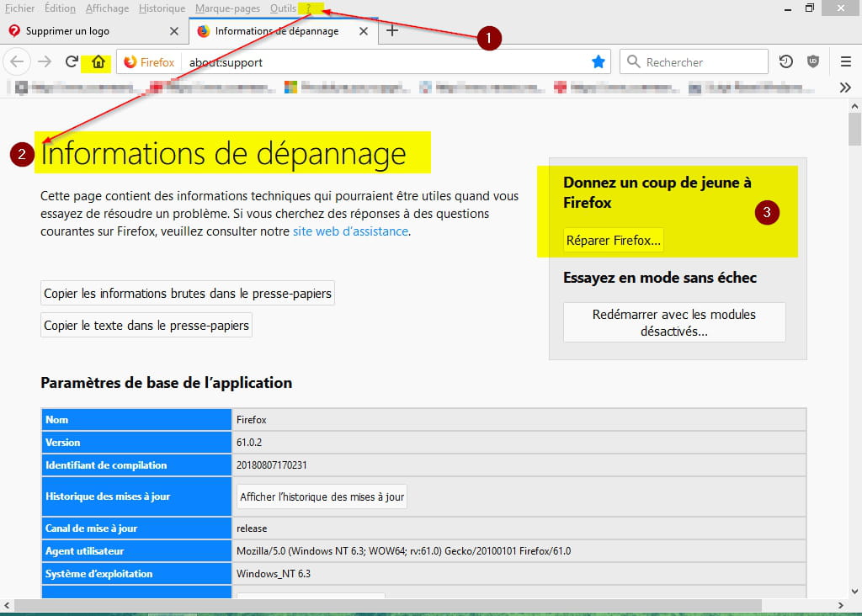862x616 pixels.
Task: Click the horizontal scrollbar right arrow
Action: point(841,605)
